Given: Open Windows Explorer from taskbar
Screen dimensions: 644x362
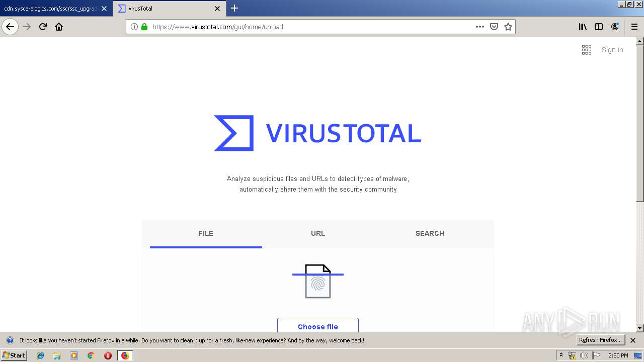Looking at the screenshot, I should coord(57,355).
